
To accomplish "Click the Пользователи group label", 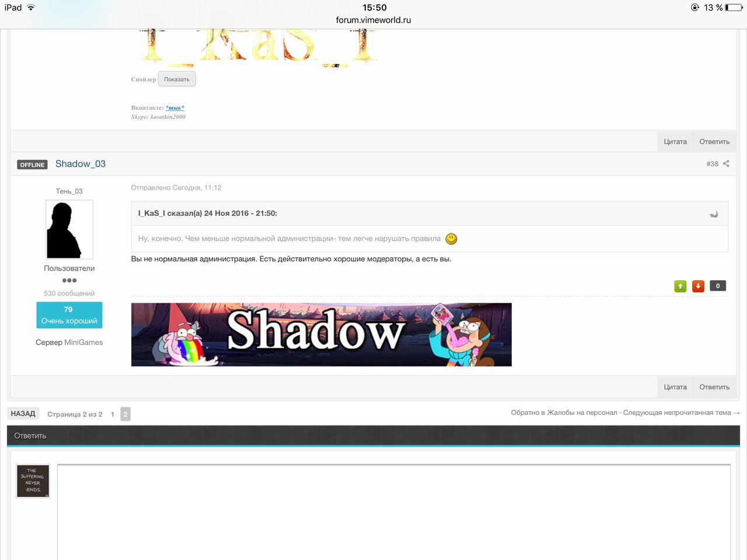I will pos(69,268).
